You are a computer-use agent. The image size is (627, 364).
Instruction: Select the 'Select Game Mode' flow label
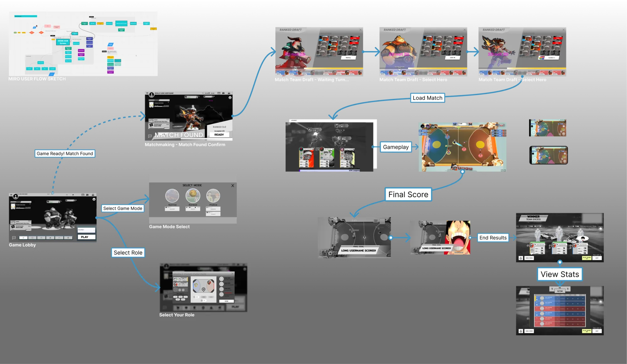[x=123, y=208]
